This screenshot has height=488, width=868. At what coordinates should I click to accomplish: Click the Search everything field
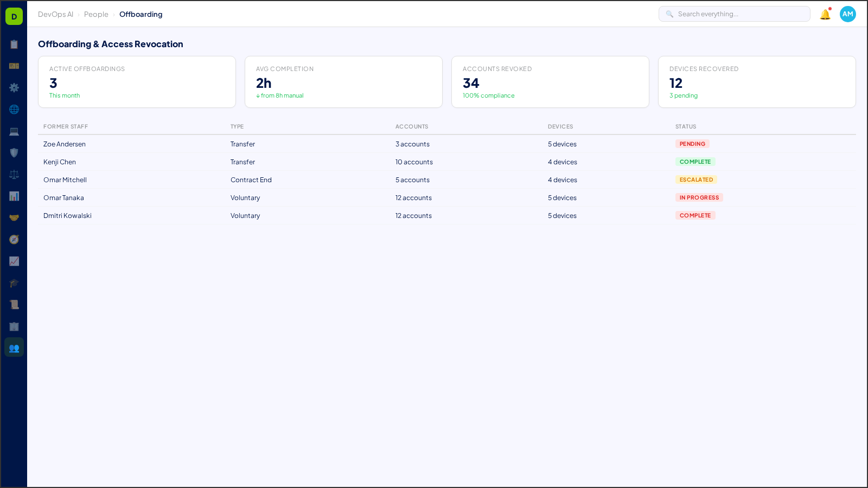734,14
